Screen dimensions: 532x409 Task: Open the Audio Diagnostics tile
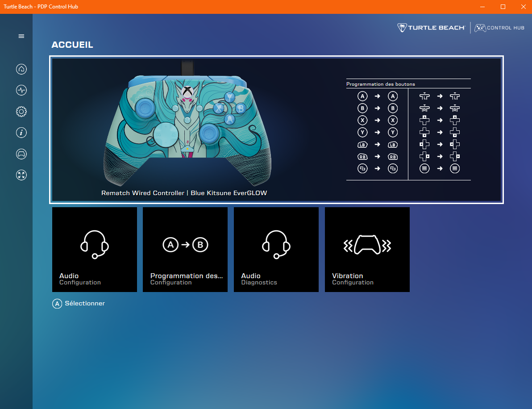[276, 250]
